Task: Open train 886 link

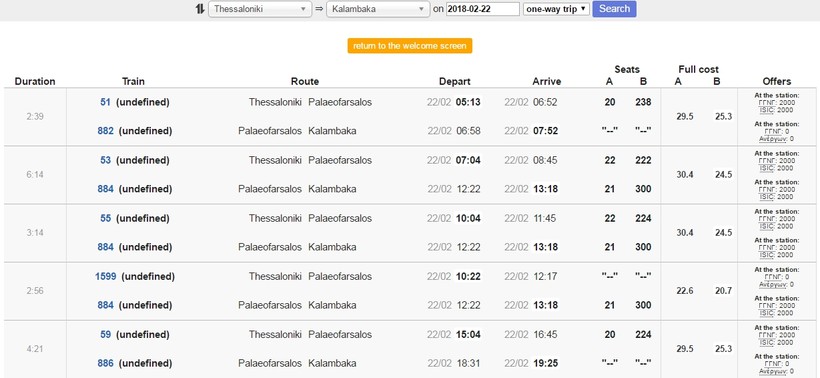Action: coord(106,363)
